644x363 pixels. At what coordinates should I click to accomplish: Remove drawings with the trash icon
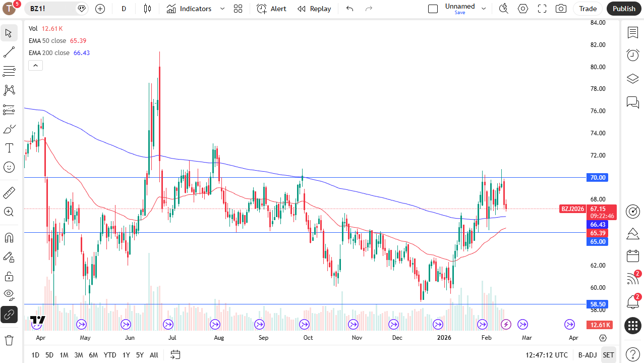(x=9, y=340)
